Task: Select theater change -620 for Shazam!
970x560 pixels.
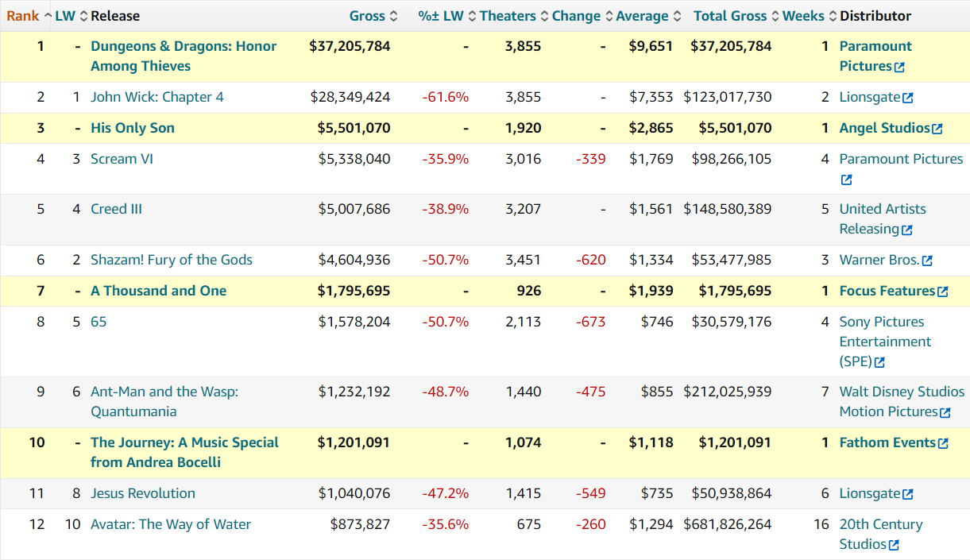Action: 591,260
